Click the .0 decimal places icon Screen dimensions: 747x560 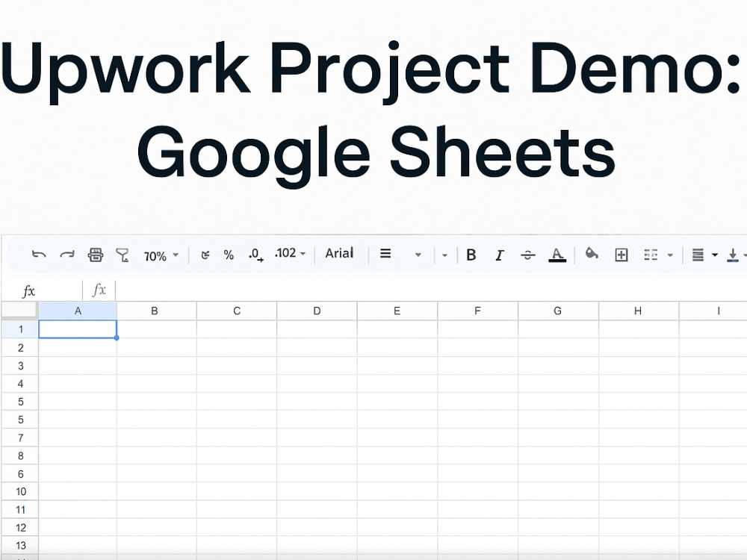pyautogui.click(x=255, y=255)
